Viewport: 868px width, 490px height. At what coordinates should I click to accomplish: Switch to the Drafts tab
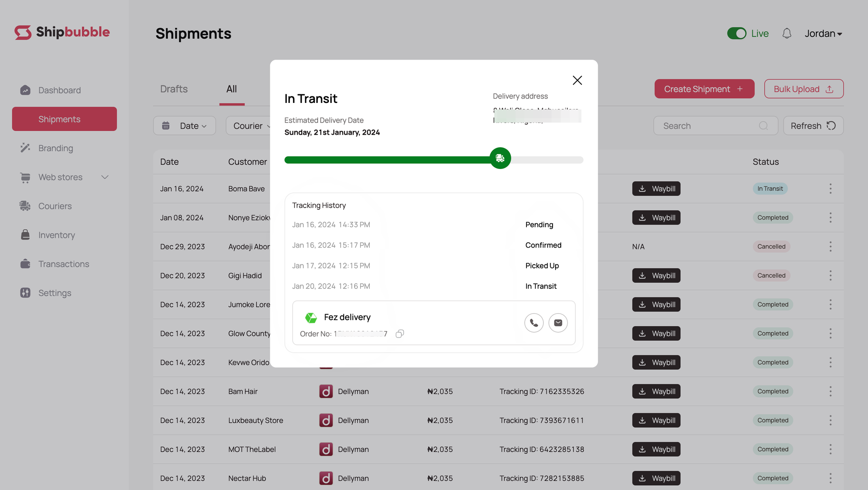coord(174,89)
